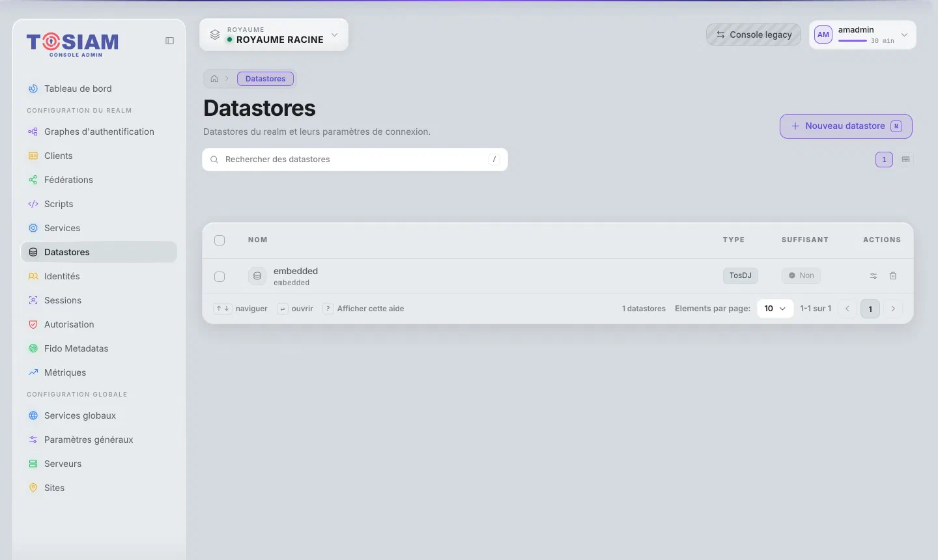
Task: Switch to compact list view icon
Action: (x=905, y=160)
